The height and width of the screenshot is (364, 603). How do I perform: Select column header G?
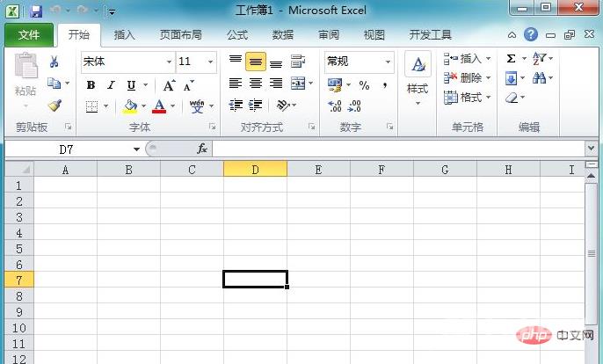pos(445,169)
